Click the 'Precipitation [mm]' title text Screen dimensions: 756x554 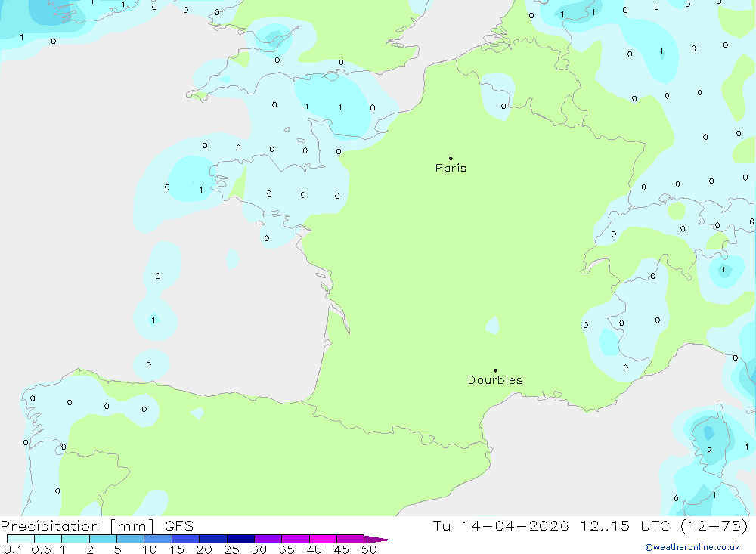tap(78, 526)
